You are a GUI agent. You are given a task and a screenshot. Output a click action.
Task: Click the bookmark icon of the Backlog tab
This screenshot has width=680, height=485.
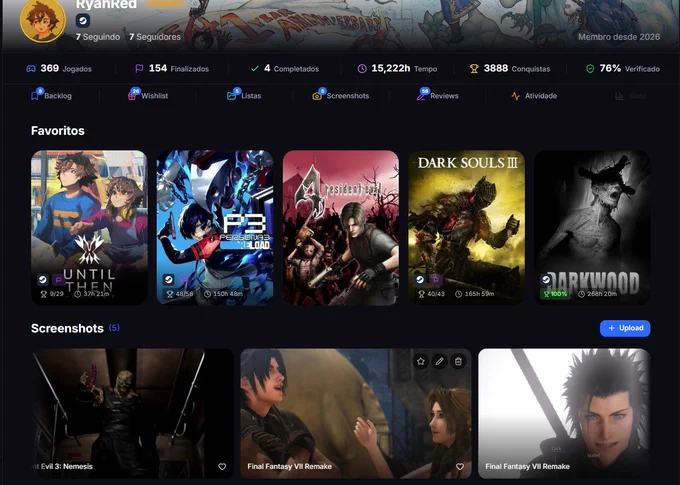pos(35,96)
